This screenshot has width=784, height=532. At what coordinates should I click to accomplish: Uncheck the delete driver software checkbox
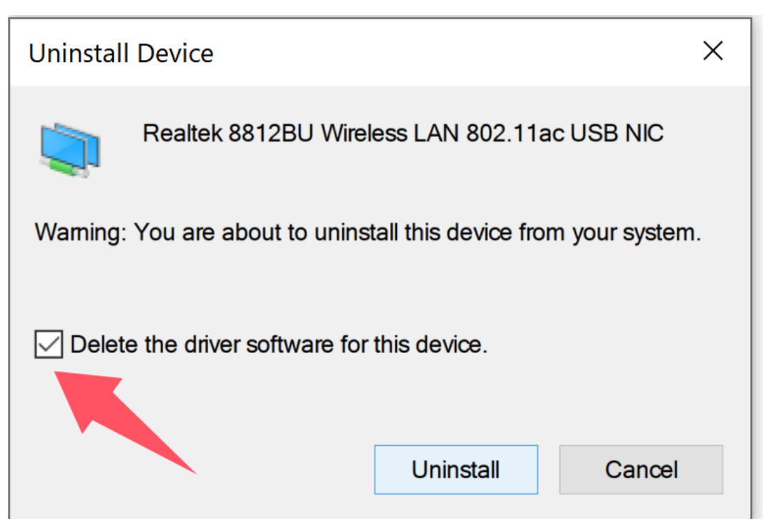click(x=48, y=344)
